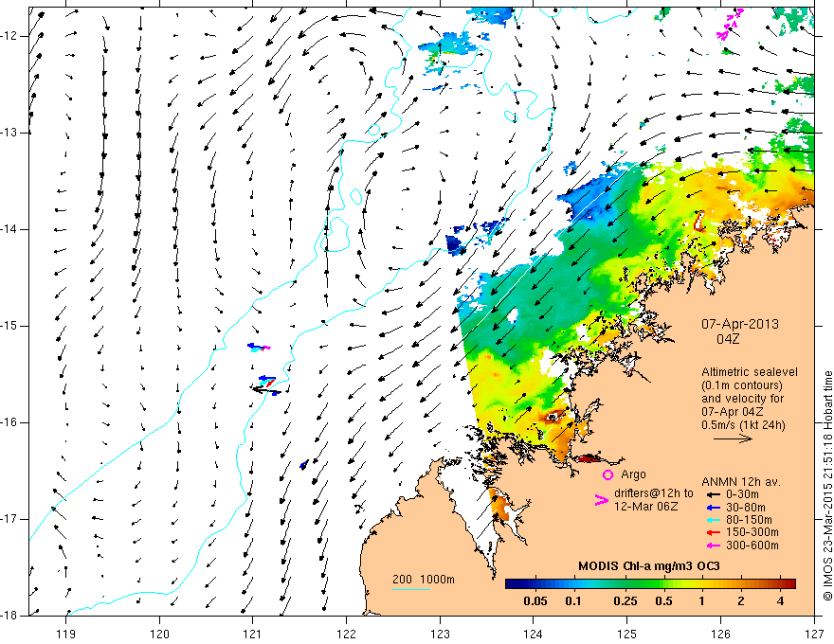
Task: Click the '-16' latitude axis label
Action: [9, 423]
